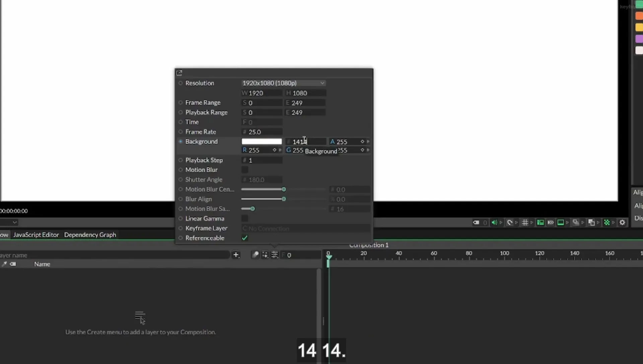This screenshot has height=364, width=643.
Task: Toggle audio speaker icon in viewer toolbar
Action: tap(494, 222)
